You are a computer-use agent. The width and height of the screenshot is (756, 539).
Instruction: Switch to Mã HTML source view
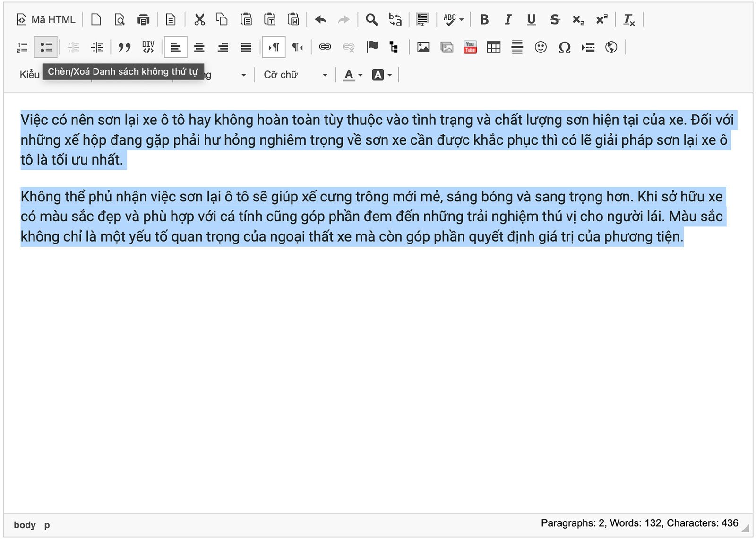[46, 20]
